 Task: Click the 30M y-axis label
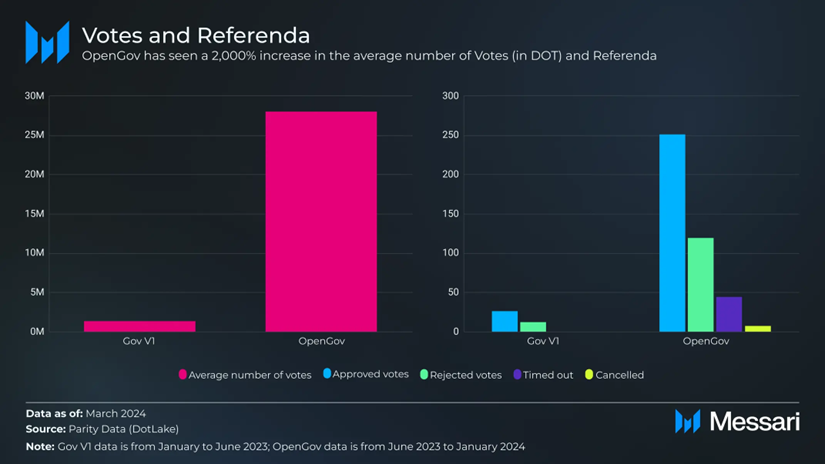click(x=35, y=96)
